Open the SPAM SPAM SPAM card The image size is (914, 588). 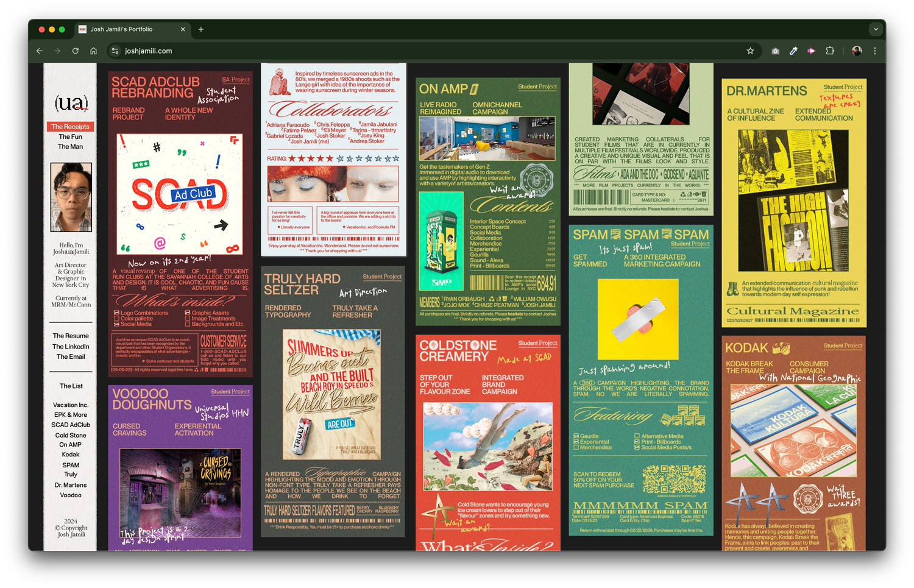tap(641, 381)
